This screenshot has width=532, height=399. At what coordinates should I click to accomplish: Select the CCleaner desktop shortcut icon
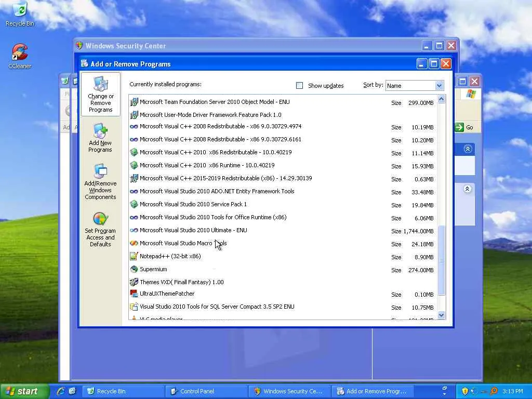(x=20, y=52)
